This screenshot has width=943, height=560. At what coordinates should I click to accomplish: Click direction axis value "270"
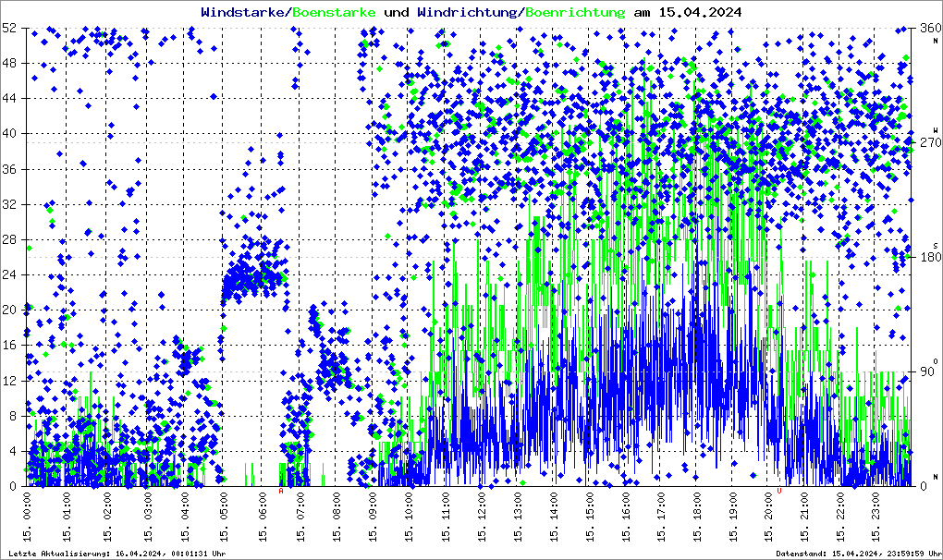pyautogui.click(x=931, y=142)
